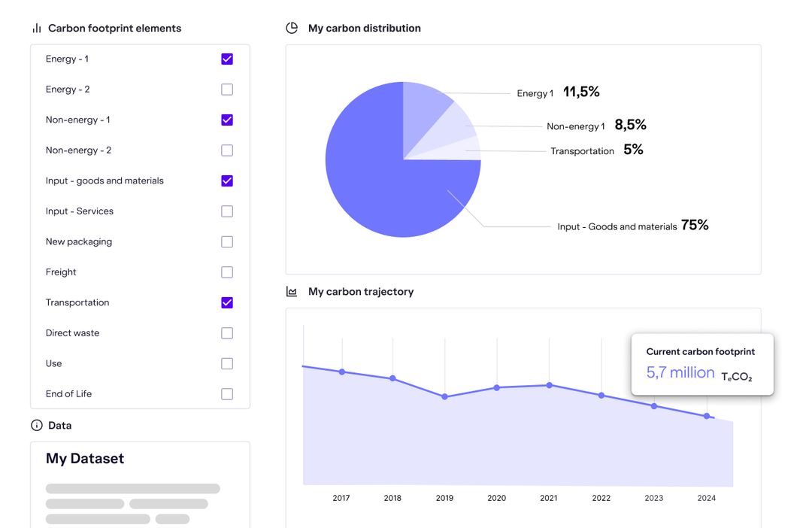The width and height of the screenshot is (812, 528).
Task: Click the bar chart icon beside Carbon footprint elements
Action: [x=35, y=27]
